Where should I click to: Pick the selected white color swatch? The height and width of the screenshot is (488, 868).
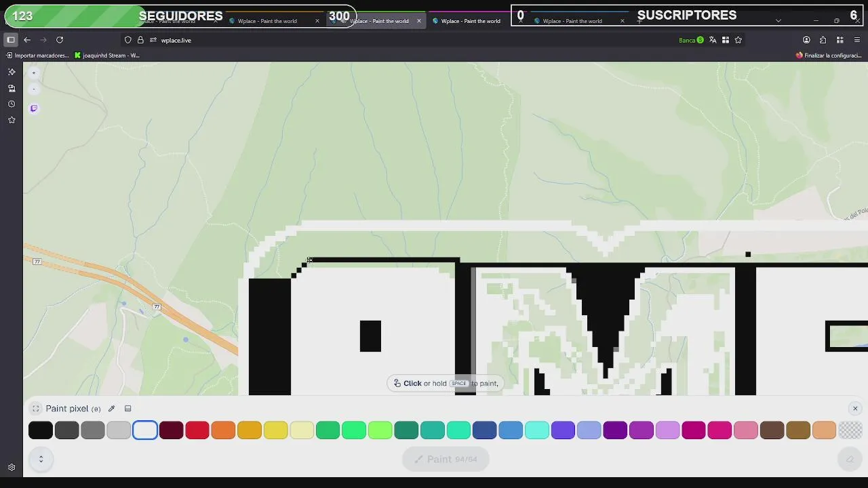point(145,430)
